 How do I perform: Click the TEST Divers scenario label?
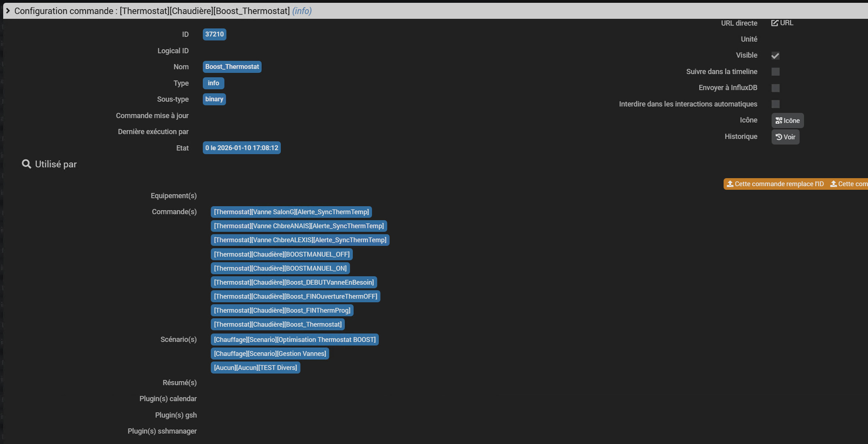255,368
